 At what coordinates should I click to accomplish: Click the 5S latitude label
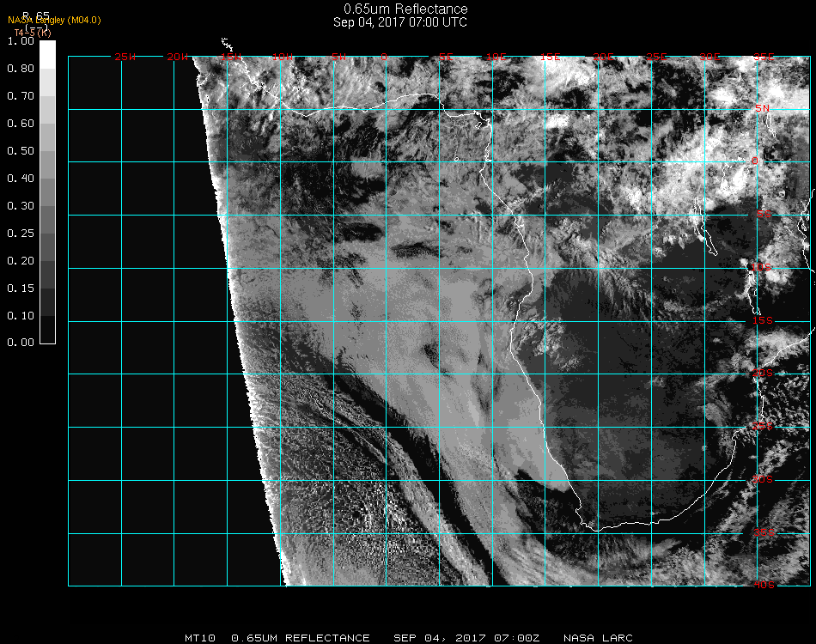[x=764, y=214]
